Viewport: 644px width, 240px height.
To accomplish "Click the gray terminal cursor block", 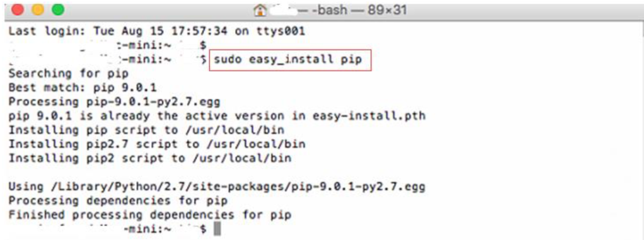I will (217, 229).
